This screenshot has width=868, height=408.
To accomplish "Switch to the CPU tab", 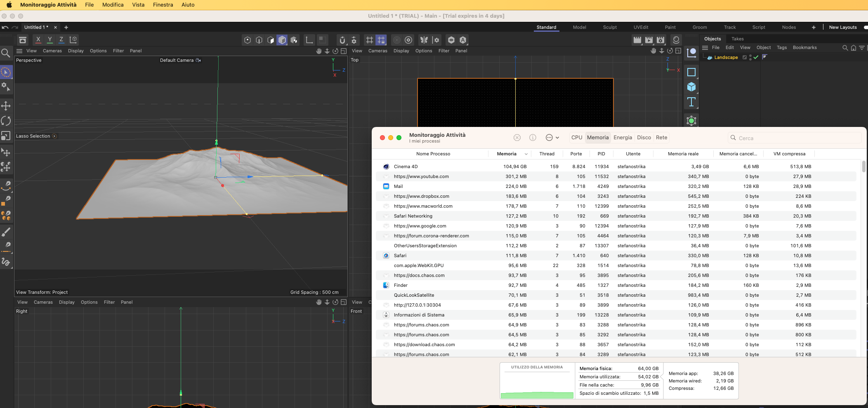I will click(x=576, y=138).
